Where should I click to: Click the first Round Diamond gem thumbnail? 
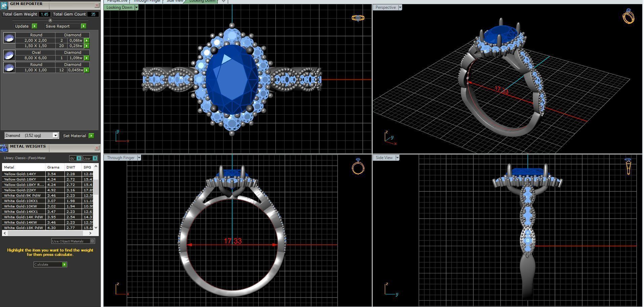[x=9, y=38]
